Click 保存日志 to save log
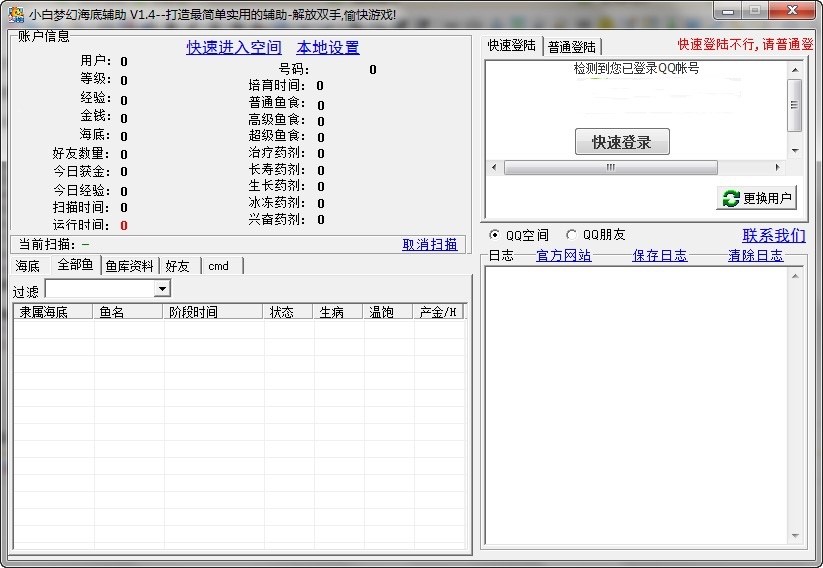 click(660, 256)
